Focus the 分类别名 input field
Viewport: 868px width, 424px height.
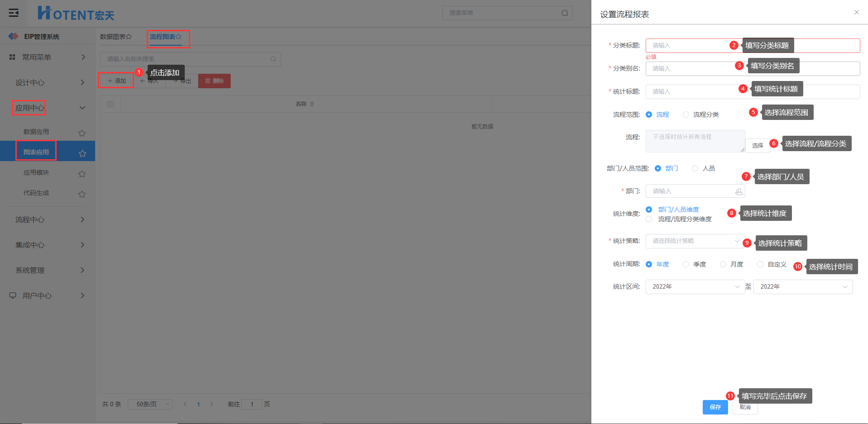753,69
